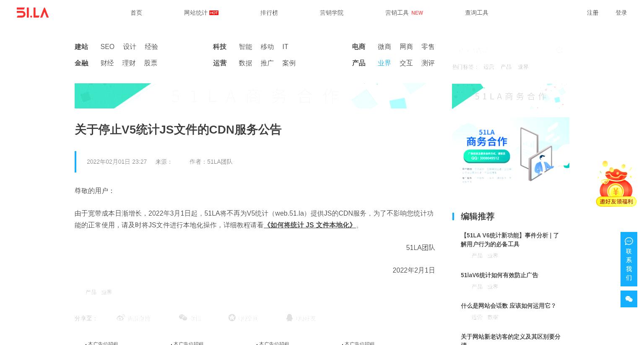Screen dimensions: 644x345
Task: Open the 设计 subcategory
Action: 130,46
